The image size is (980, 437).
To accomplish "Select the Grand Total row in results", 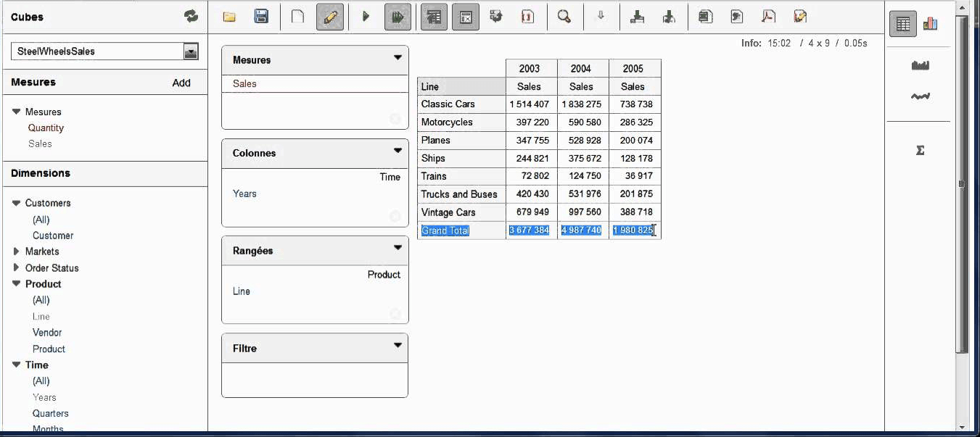I will tap(445, 230).
